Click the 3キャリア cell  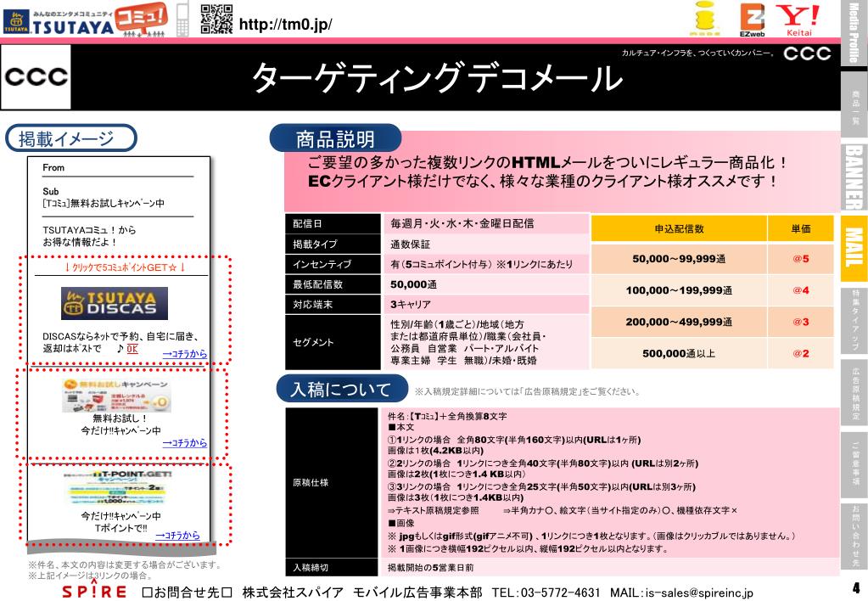pyautogui.click(x=486, y=305)
